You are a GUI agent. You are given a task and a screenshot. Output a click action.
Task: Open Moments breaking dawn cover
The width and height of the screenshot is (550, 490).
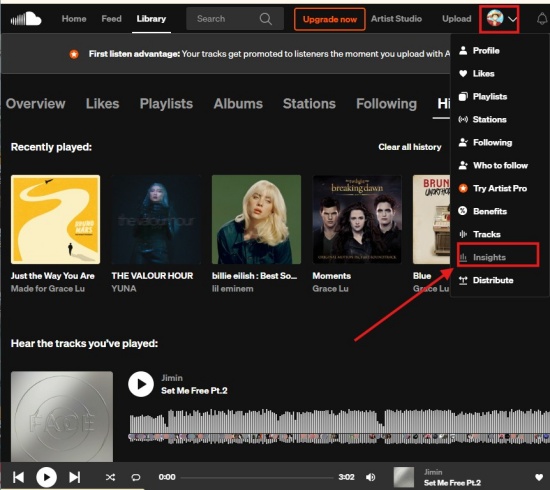pyautogui.click(x=357, y=220)
